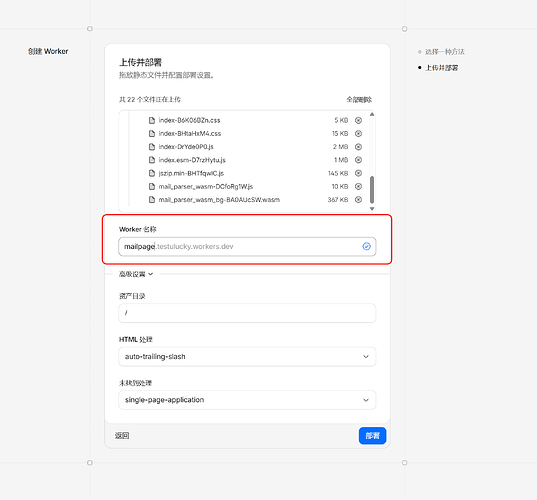Click file icon of index-DrYde0P0.js

point(152,147)
